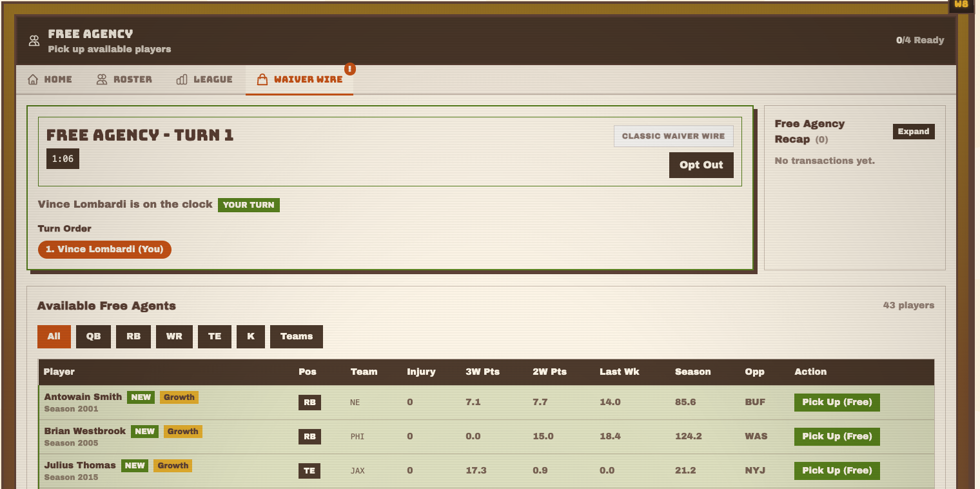Click the lock icon on the Waiver Wire tab
980x489 pixels.
tap(262, 79)
